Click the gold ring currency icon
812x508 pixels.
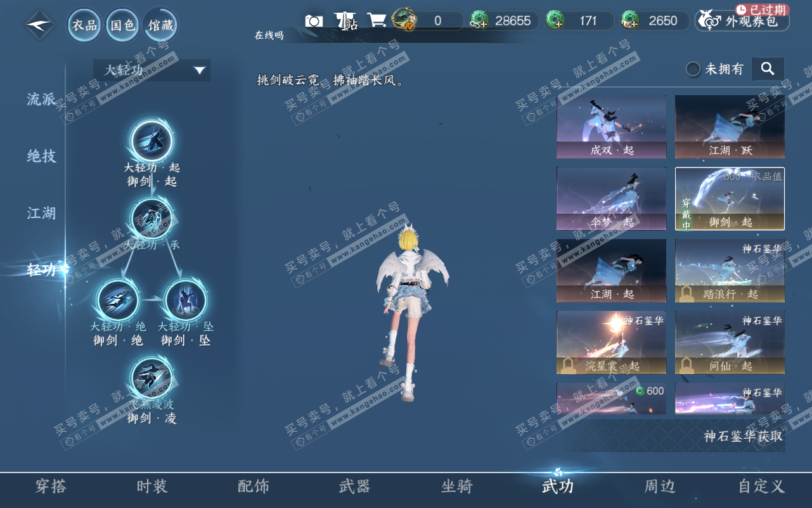(404, 20)
